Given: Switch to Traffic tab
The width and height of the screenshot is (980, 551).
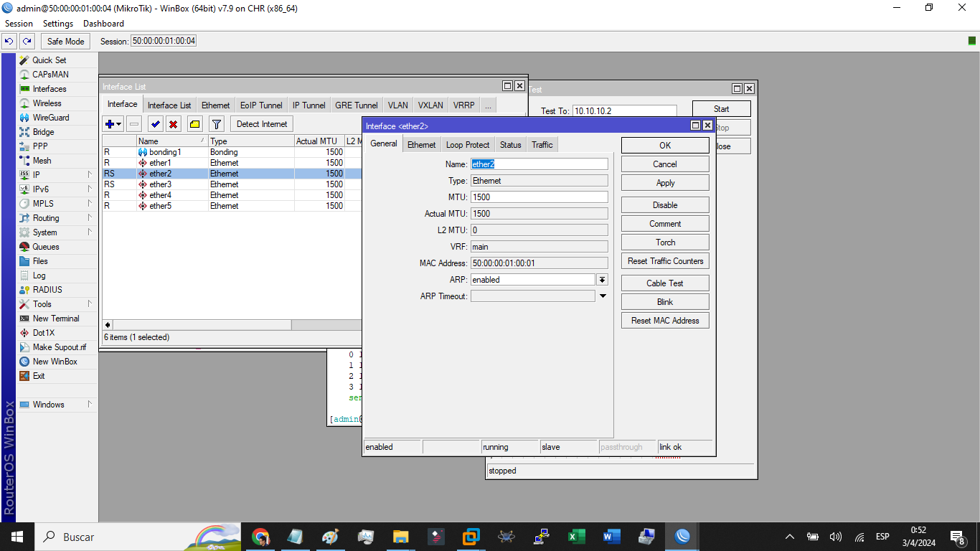Looking at the screenshot, I should click(542, 145).
